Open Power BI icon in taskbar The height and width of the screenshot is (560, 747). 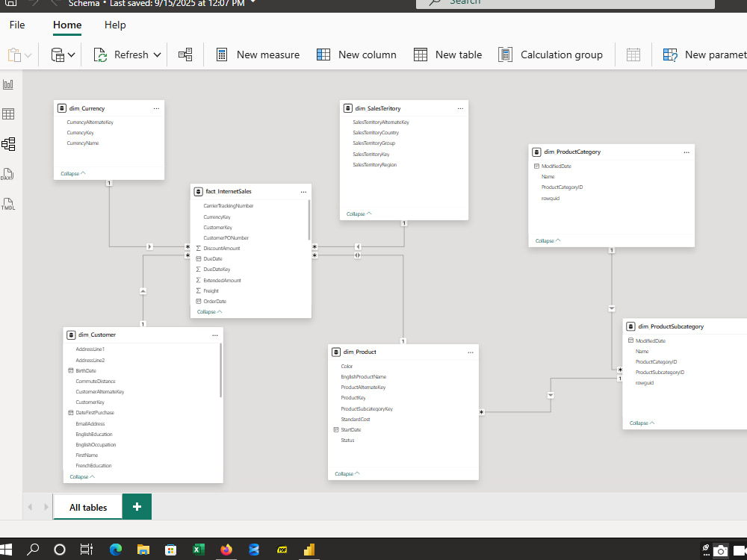point(309,550)
